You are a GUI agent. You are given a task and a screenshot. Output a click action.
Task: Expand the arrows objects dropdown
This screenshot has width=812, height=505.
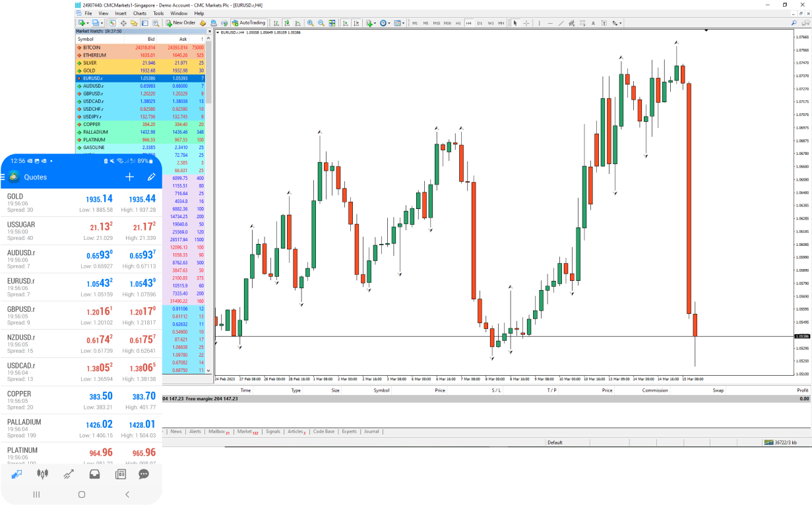coord(620,23)
